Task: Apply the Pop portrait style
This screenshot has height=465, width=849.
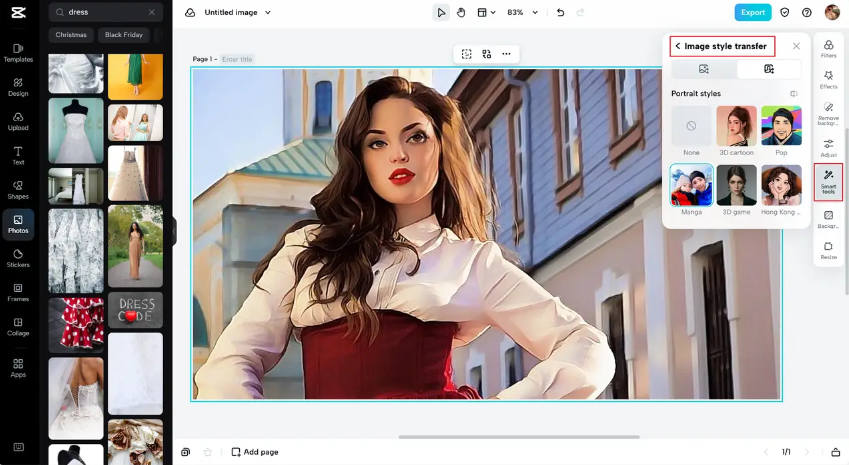Action: click(x=781, y=126)
